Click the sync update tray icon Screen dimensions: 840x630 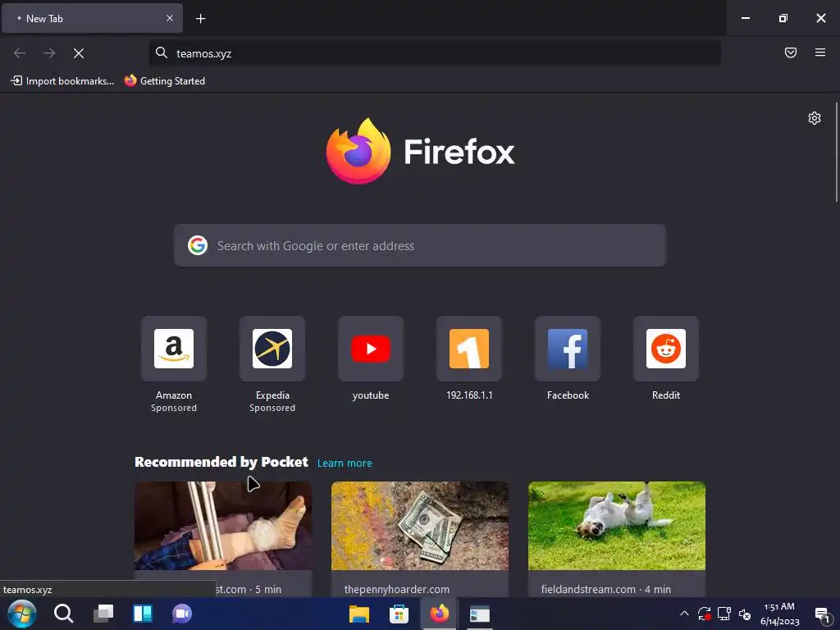pos(705,614)
